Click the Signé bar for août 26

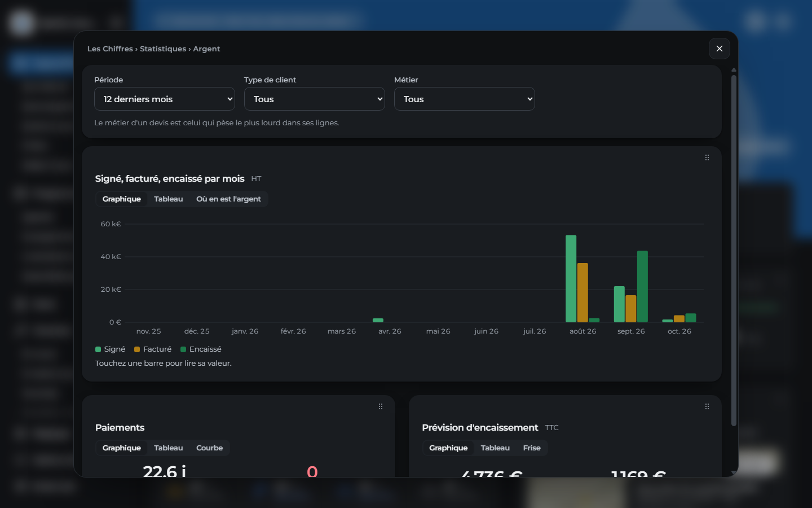click(x=571, y=279)
